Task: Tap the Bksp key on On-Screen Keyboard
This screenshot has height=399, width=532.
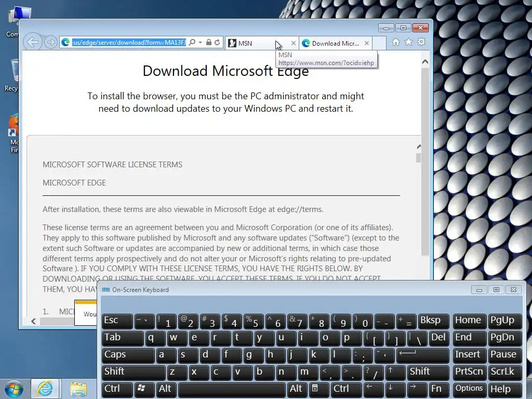Action: coord(434,321)
